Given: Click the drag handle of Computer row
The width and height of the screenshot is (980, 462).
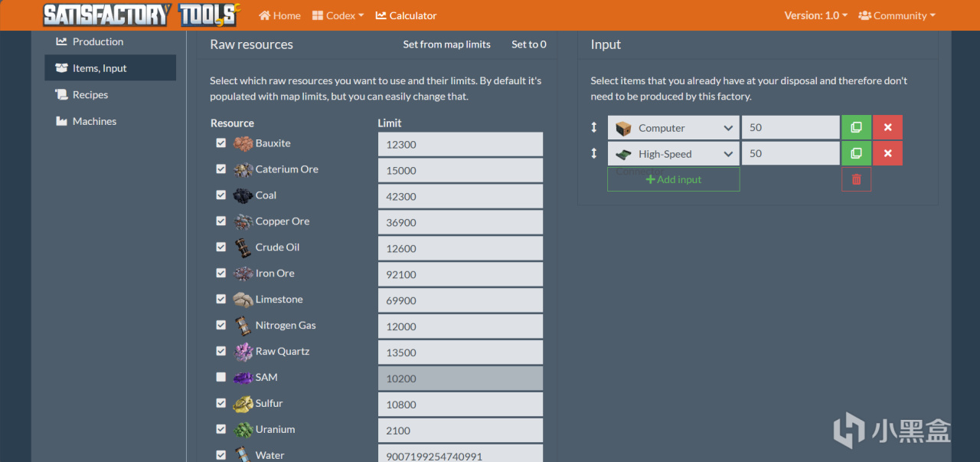Looking at the screenshot, I should [593, 128].
